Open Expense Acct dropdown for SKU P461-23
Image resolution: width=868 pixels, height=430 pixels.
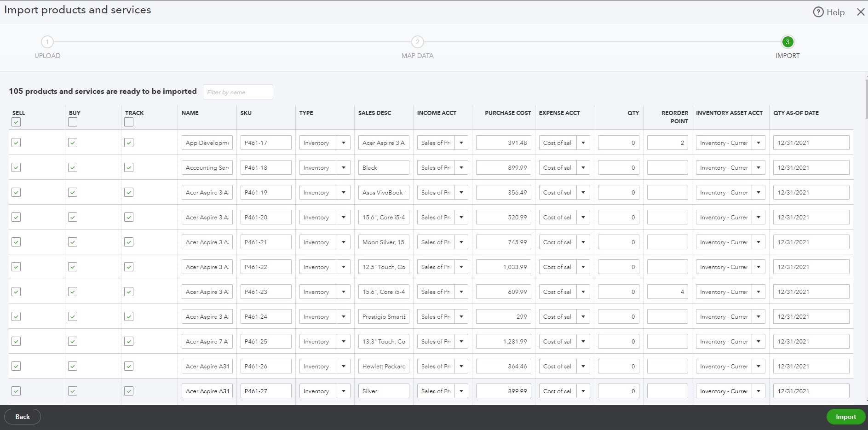[583, 292]
